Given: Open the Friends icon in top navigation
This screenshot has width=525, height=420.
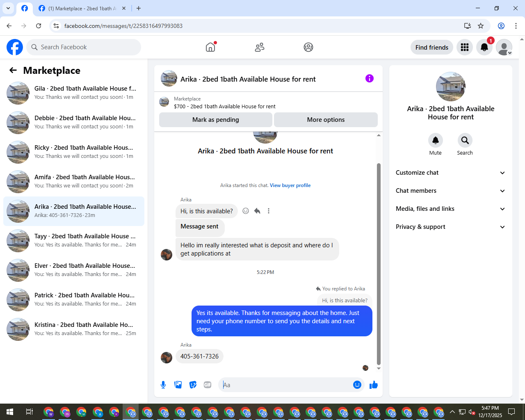Looking at the screenshot, I should coord(260,47).
